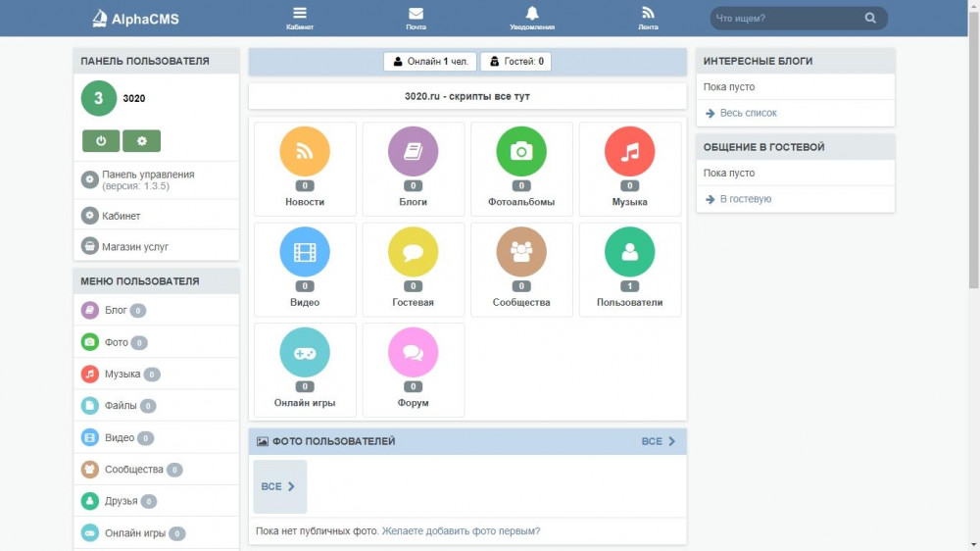Click the green gear settings button
Screen dimensions: 980x551
pos(142,141)
